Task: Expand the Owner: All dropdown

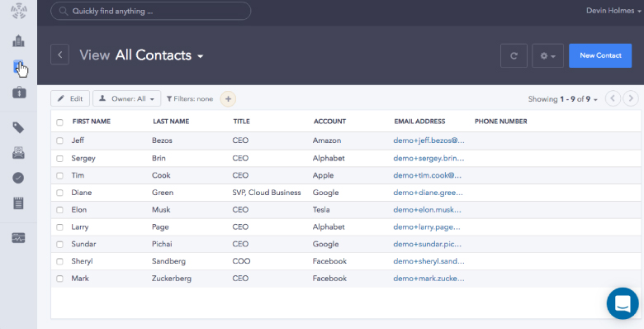Action: pos(127,98)
